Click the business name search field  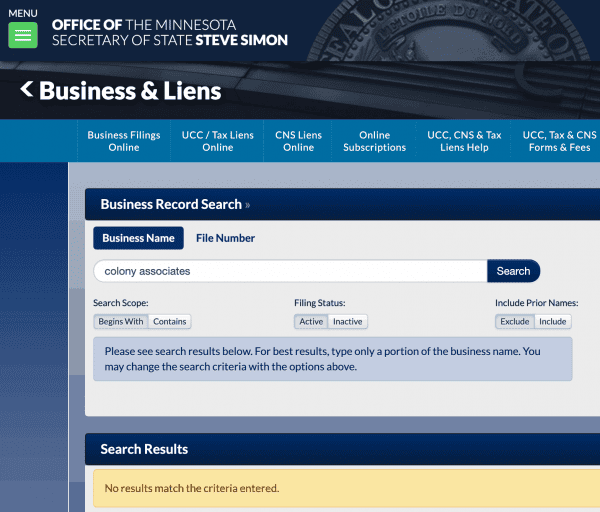290,271
